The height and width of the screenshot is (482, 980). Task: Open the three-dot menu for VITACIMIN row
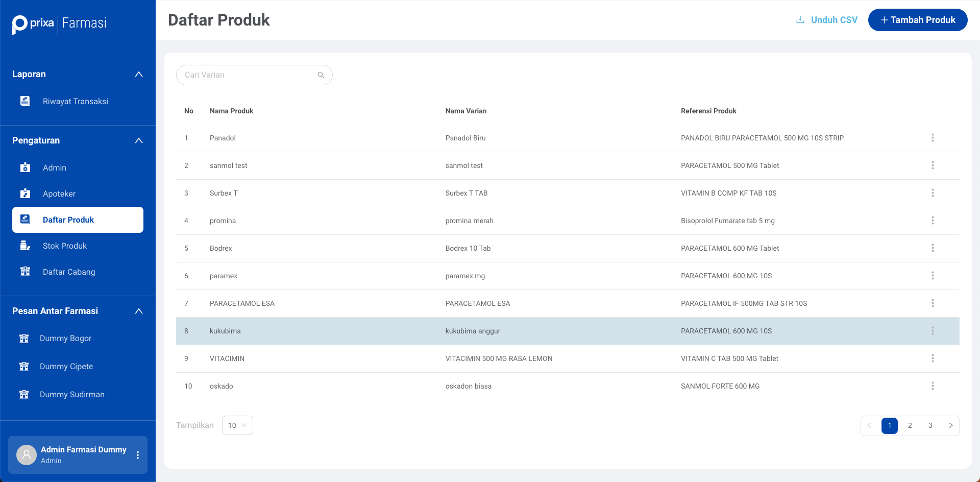pos(932,358)
